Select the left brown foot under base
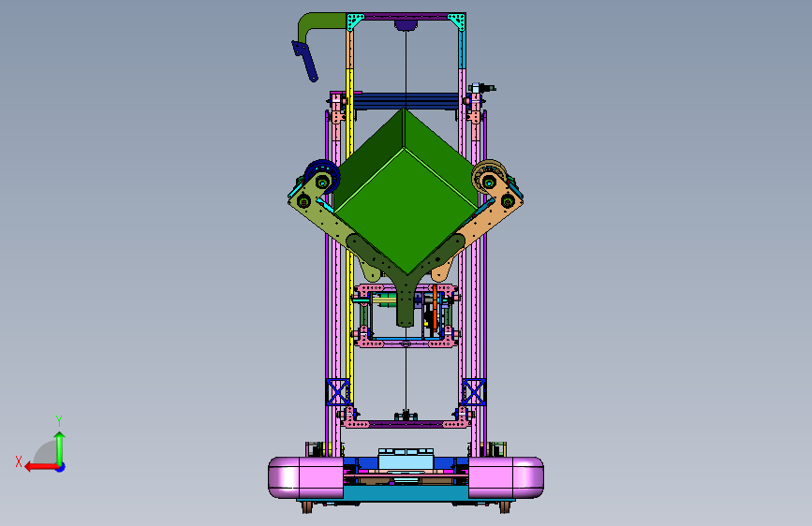This screenshot has width=812, height=526. pos(307,507)
